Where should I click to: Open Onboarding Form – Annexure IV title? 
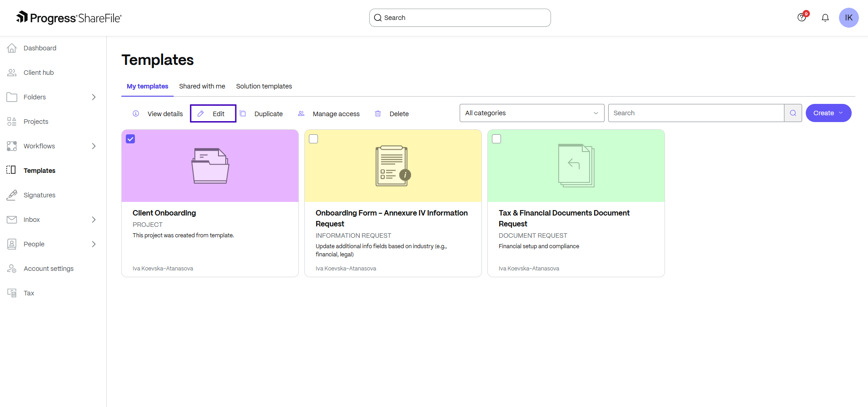[x=392, y=218]
